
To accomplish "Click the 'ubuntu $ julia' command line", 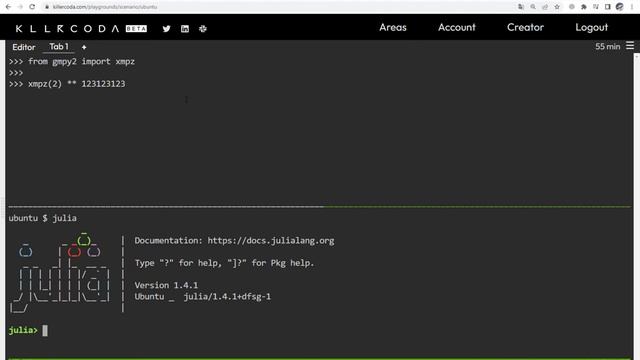I will 42,218.
